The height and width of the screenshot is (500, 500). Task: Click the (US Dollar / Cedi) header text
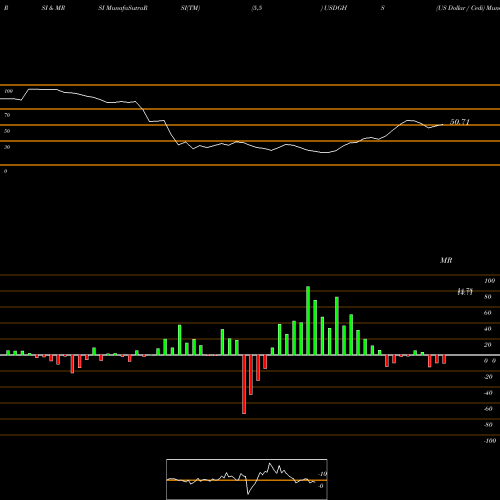[460, 8]
